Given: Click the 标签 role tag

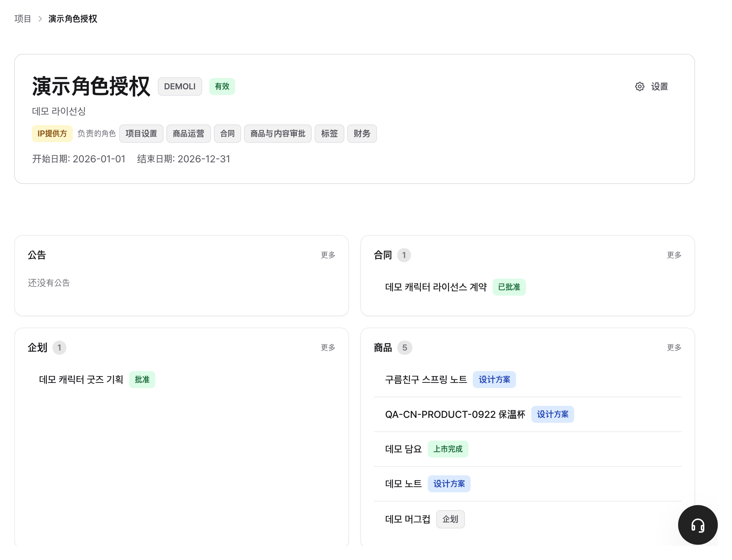Looking at the screenshot, I should pos(329,134).
